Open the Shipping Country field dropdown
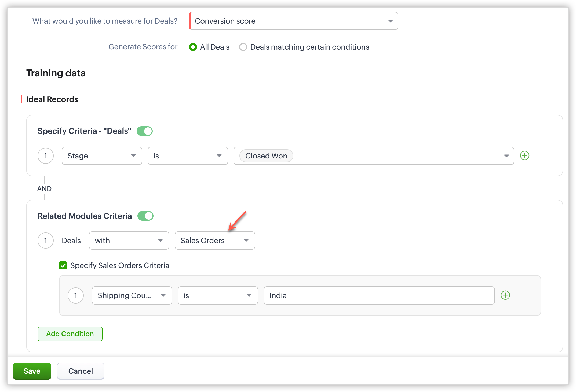This screenshot has width=576, height=392. (132, 295)
